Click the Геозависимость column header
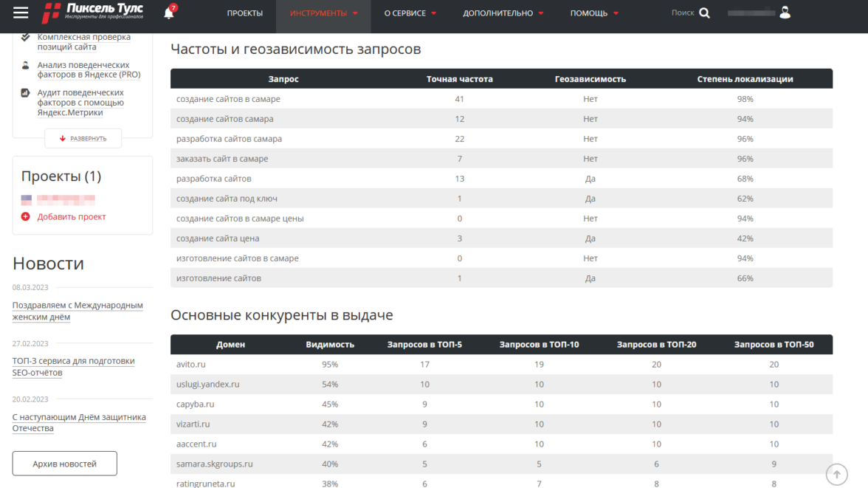This screenshot has height=488, width=868. point(590,79)
